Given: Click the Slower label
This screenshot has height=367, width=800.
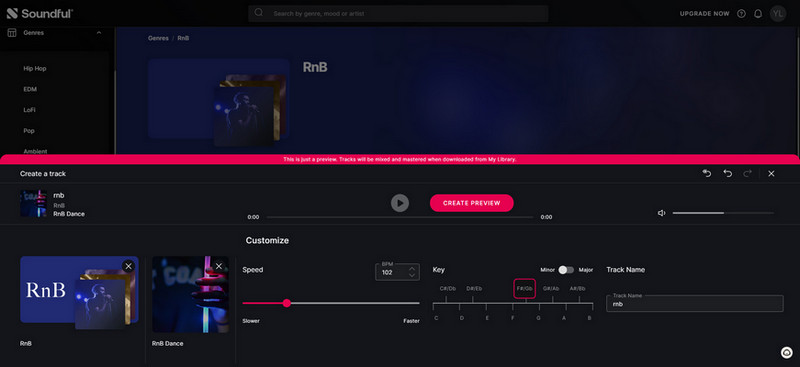Looking at the screenshot, I should click(x=251, y=321).
